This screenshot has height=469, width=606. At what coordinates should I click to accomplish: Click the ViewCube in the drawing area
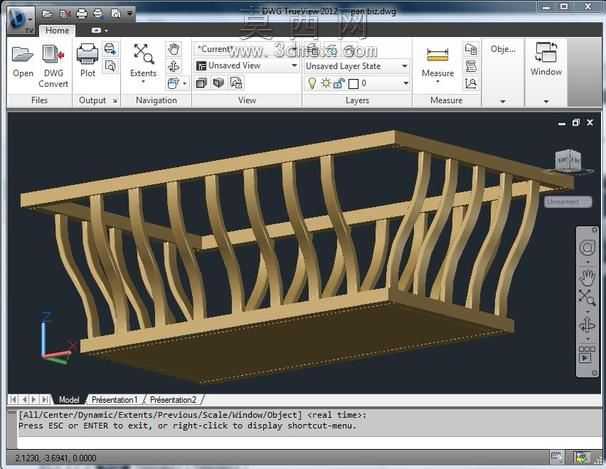(x=568, y=160)
